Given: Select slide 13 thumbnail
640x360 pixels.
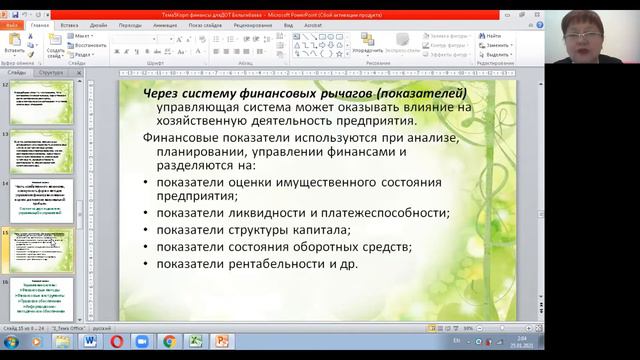Looking at the screenshot, I should click(x=42, y=152).
